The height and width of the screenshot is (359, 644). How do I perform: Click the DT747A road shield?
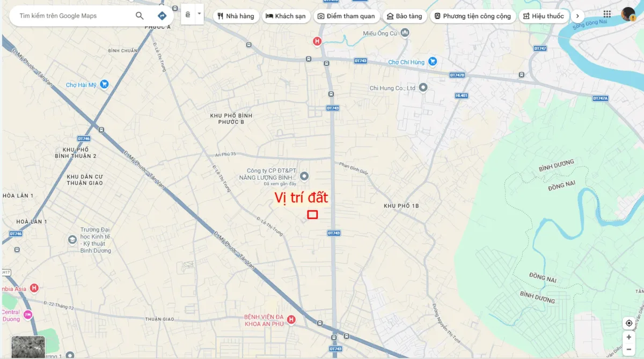click(x=600, y=98)
